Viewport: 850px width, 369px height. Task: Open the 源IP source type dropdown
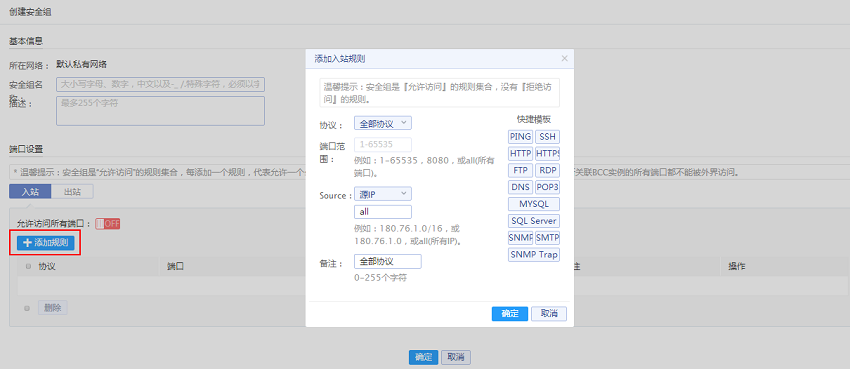click(383, 193)
